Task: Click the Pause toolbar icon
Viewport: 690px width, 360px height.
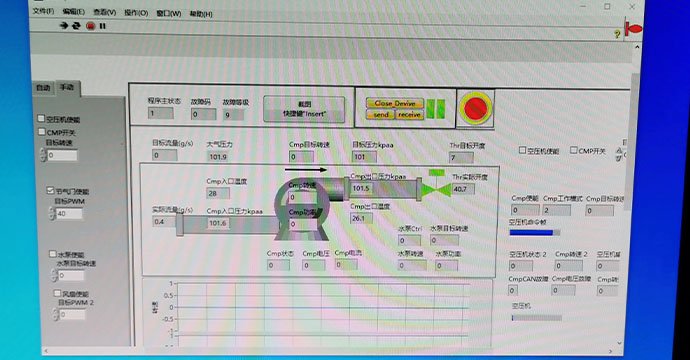Action: [103, 26]
